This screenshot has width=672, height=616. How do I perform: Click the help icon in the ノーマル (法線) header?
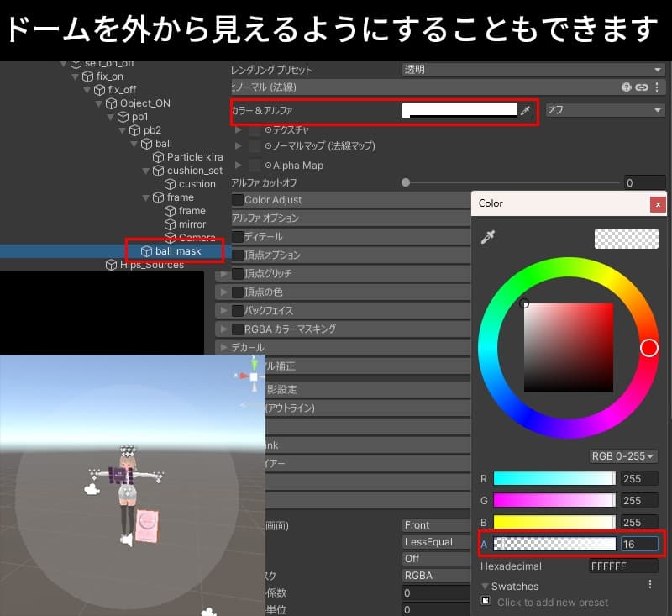(626, 85)
